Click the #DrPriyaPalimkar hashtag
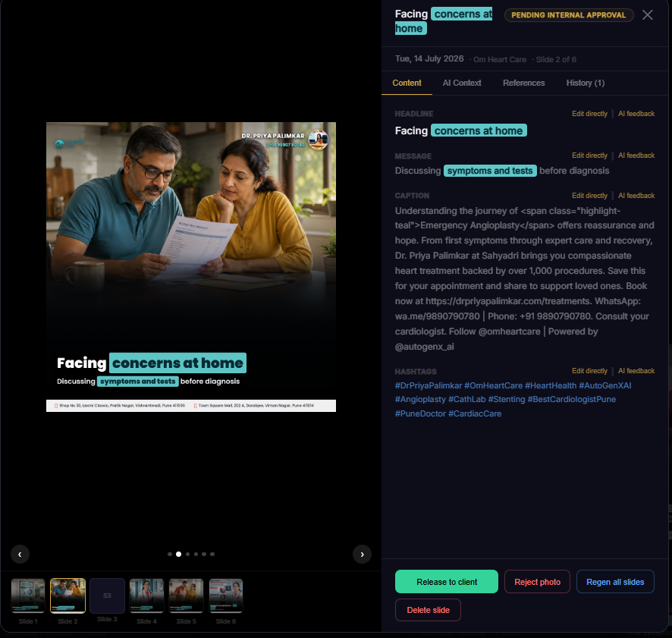672x638 pixels. pos(429,385)
